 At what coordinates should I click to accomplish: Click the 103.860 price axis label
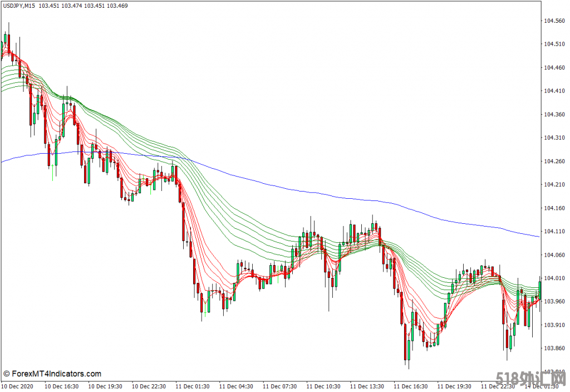pyautogui.click(x=554, y=349)
